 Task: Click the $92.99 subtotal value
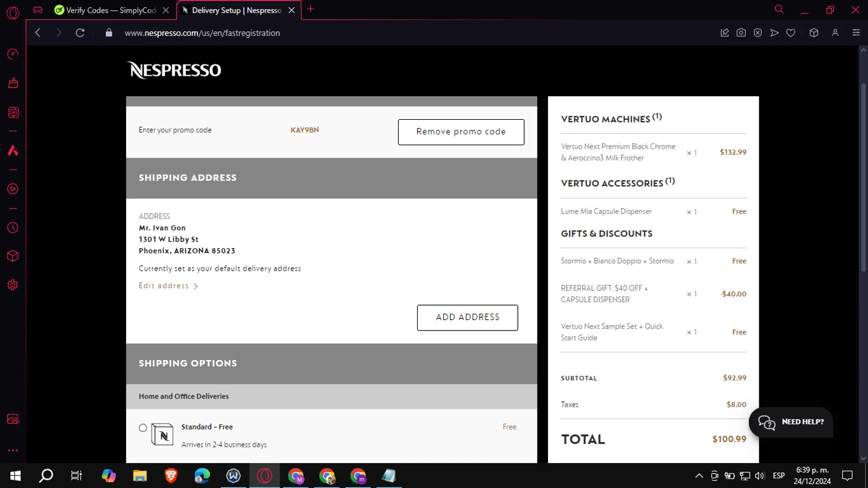[734, 378]
